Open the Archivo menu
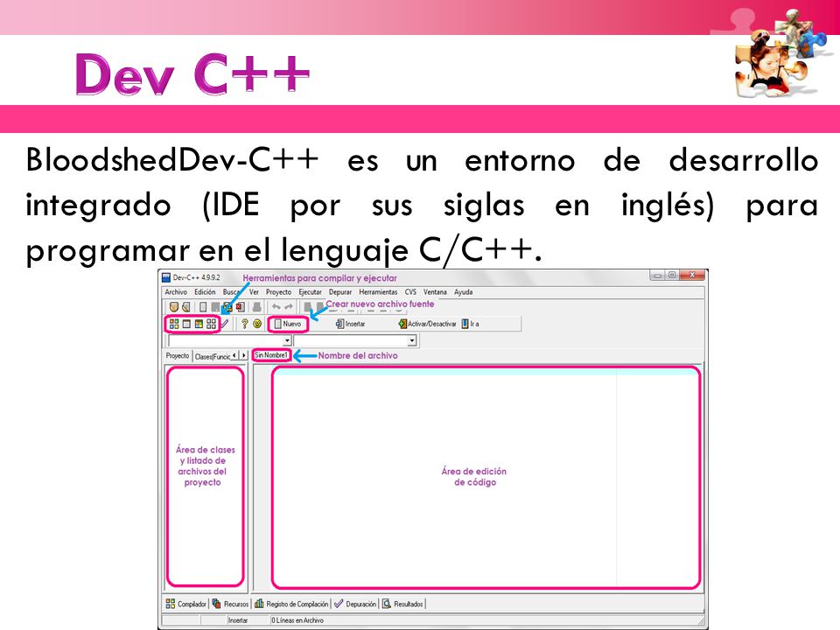The image size is (840, 630). point(176,292)
